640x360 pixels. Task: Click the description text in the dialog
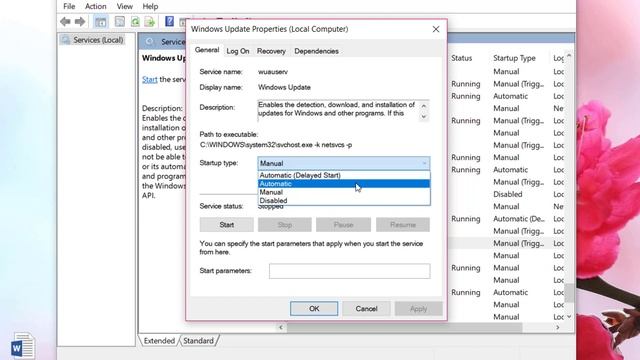tap(337, 109)
